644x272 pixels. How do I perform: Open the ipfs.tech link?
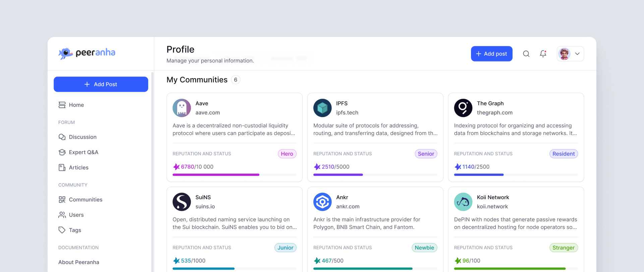347,112
